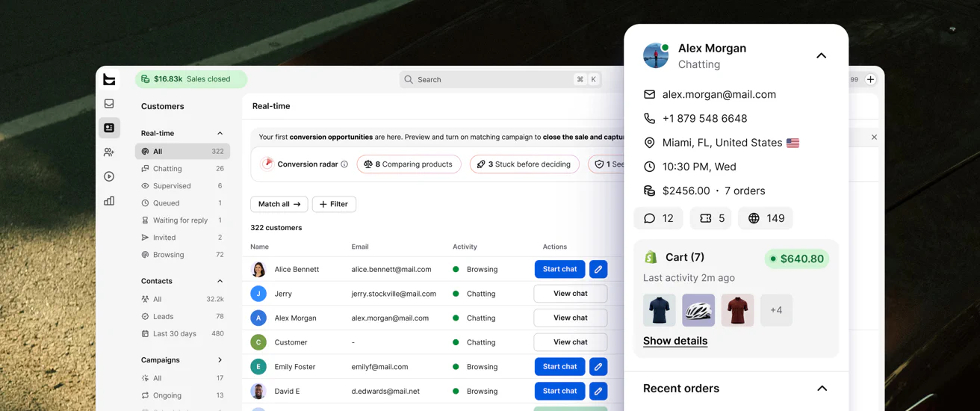Click the edit pencil for Emily Foster

(598, 367)
